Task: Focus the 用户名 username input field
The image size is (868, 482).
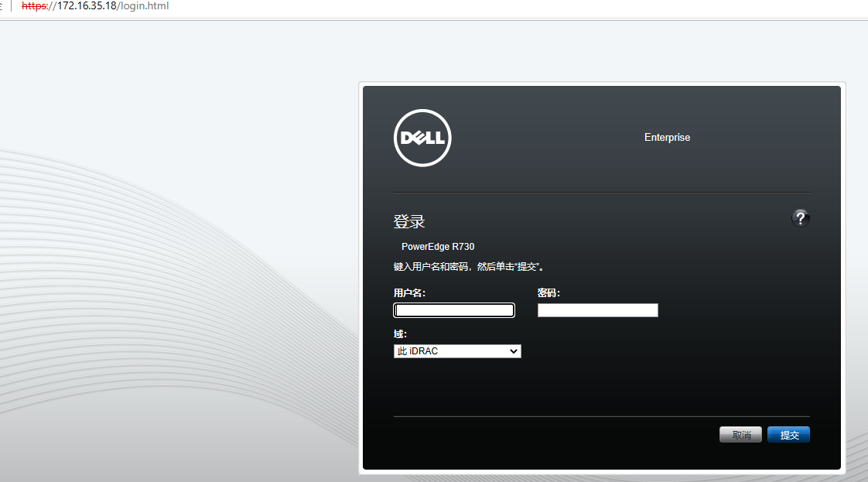Action: (x=454, y=310)
